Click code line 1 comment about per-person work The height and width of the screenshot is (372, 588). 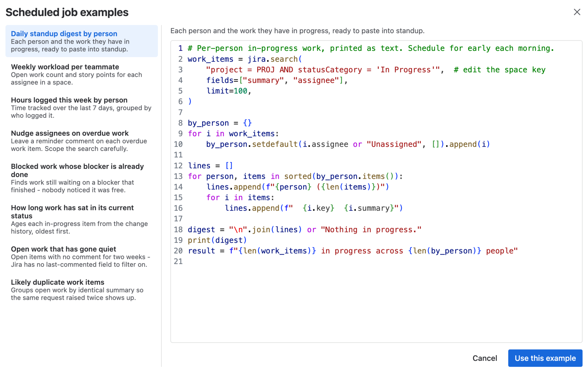(371, 48)
